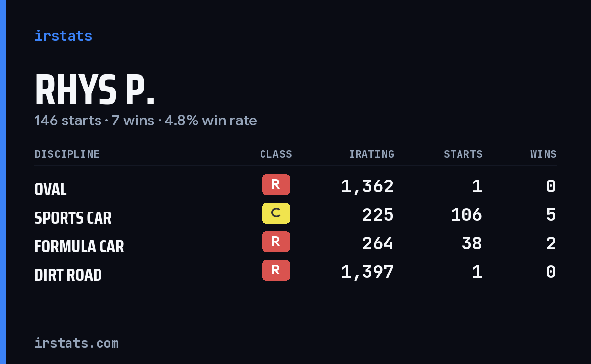Click the Oval iRating value 1,362

tap(367, 186)
